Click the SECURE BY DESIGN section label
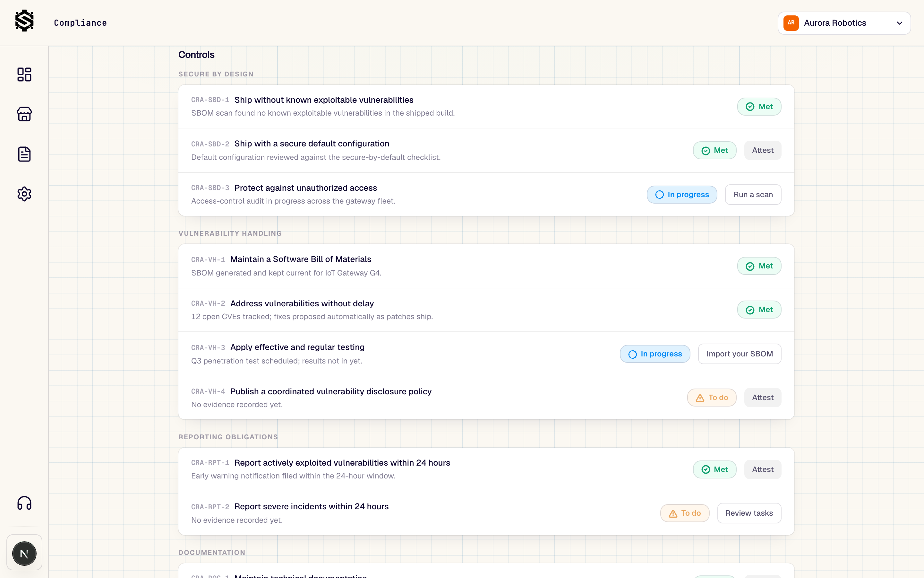This screenshot has height=578, width=924. (x=216, y=74)
